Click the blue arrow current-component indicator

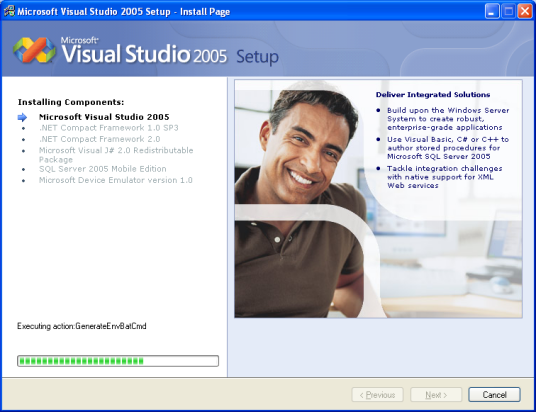(22, 117)
